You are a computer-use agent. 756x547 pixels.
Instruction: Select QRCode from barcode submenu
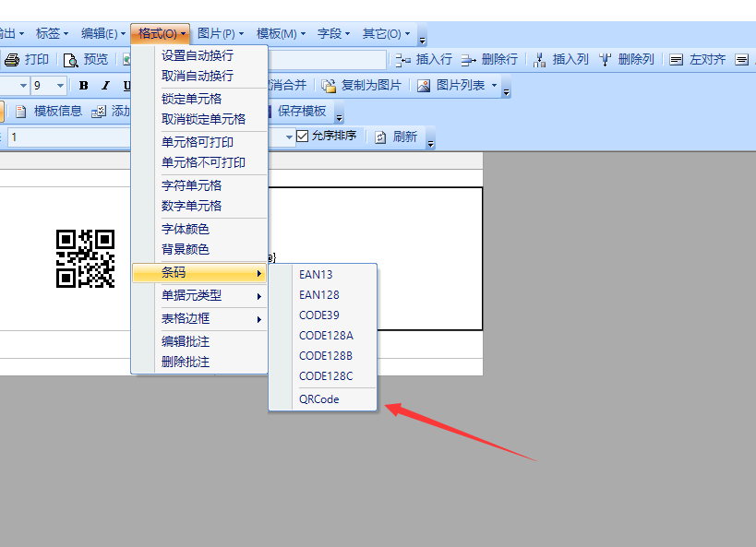[319, 399]
